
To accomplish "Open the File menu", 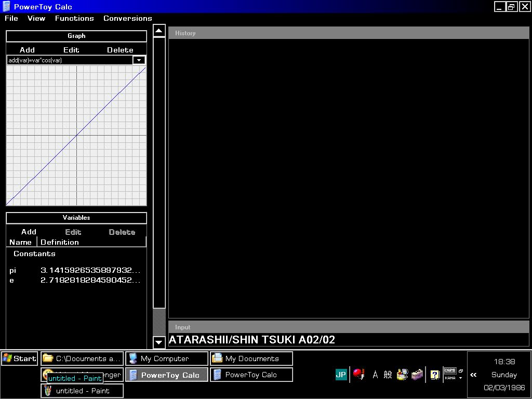I will click(11, 18).
